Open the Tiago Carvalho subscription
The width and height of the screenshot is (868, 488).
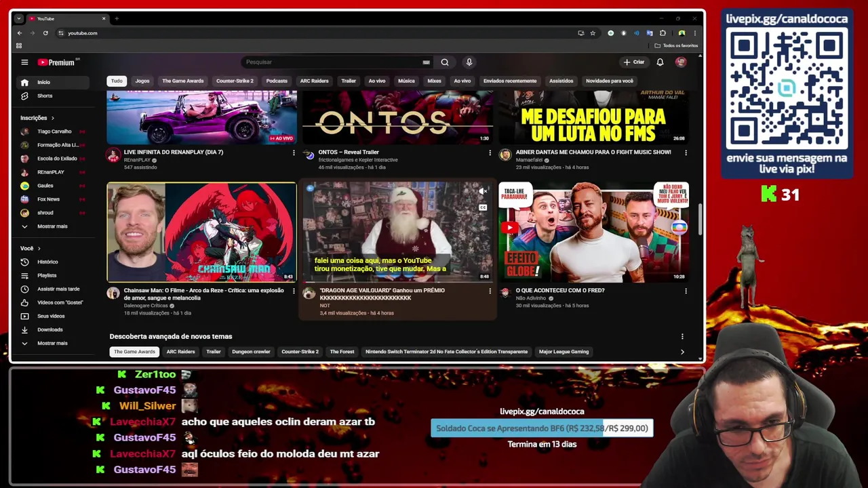(x=53, y=131)
